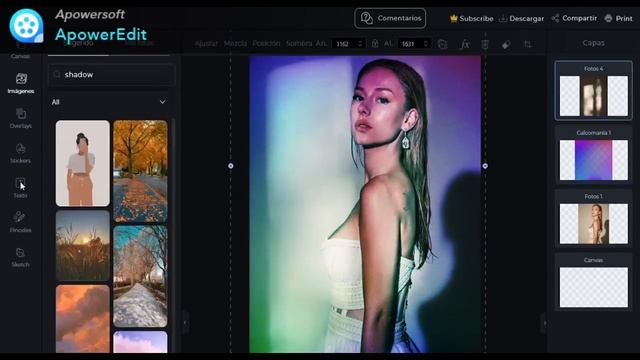Select the autumn trees road thumbnail
The width and height of the screenshot is (640, 360).
pyautogui.click(x=140, y=171)
